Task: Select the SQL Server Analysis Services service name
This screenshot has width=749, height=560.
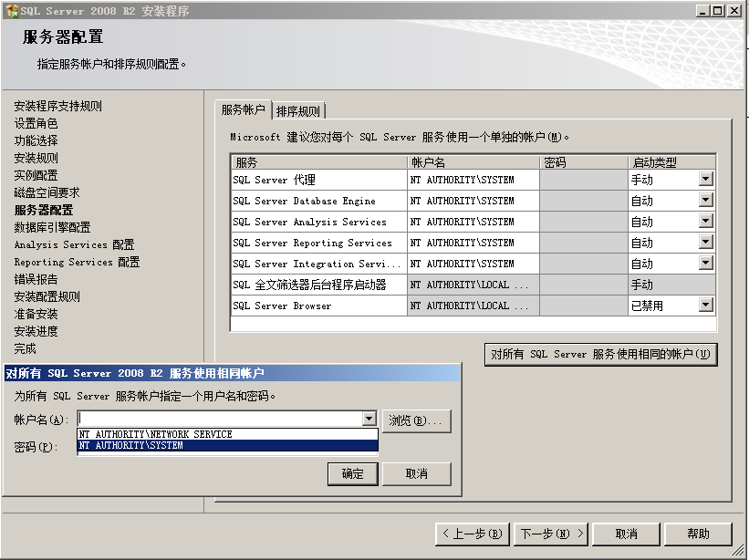Action: (x=319, y=222)
